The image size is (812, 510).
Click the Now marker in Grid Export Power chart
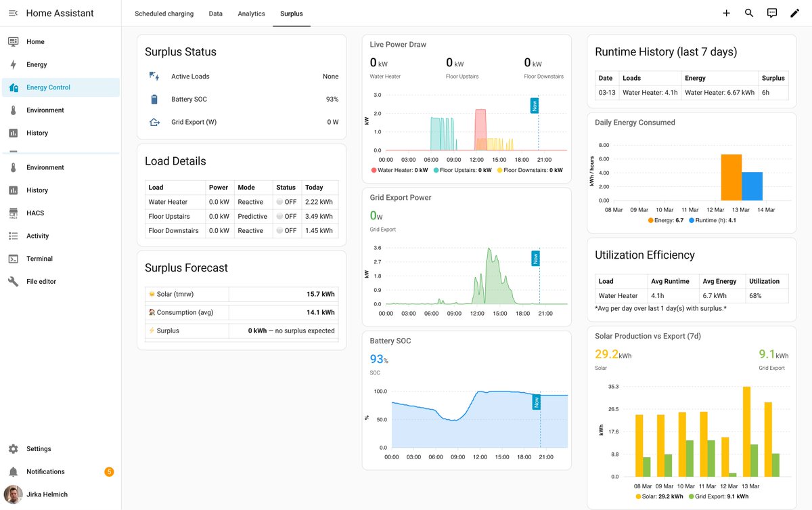tap(535, 259)
